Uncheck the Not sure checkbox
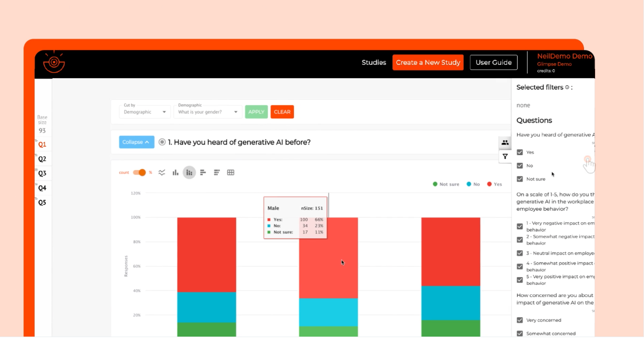Screen dimensions: 644x341 (520, 179)
